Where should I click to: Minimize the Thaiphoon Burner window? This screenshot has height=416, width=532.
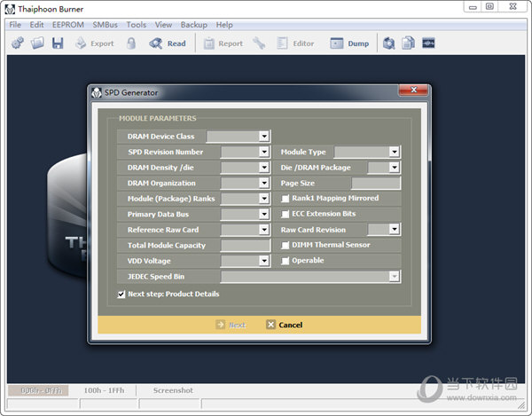pos(473,7)
